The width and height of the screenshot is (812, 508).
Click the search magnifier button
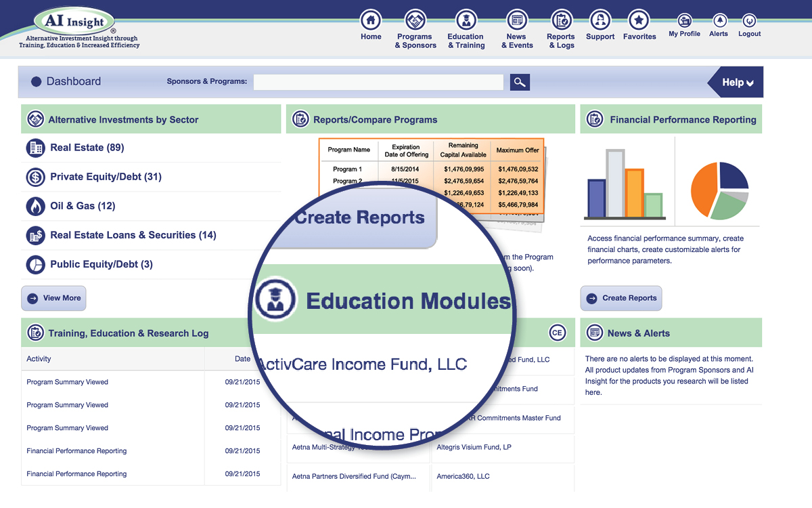(x=520, y=82)
